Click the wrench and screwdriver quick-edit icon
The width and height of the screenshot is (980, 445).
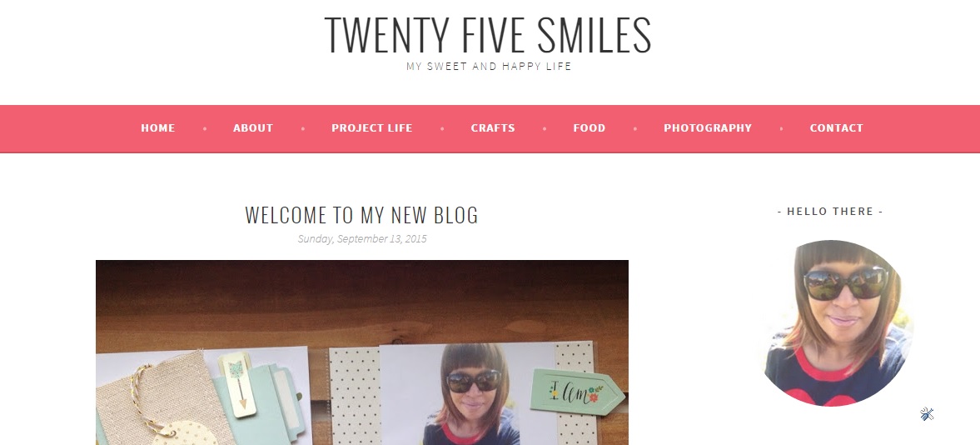[x=927, y=413]
